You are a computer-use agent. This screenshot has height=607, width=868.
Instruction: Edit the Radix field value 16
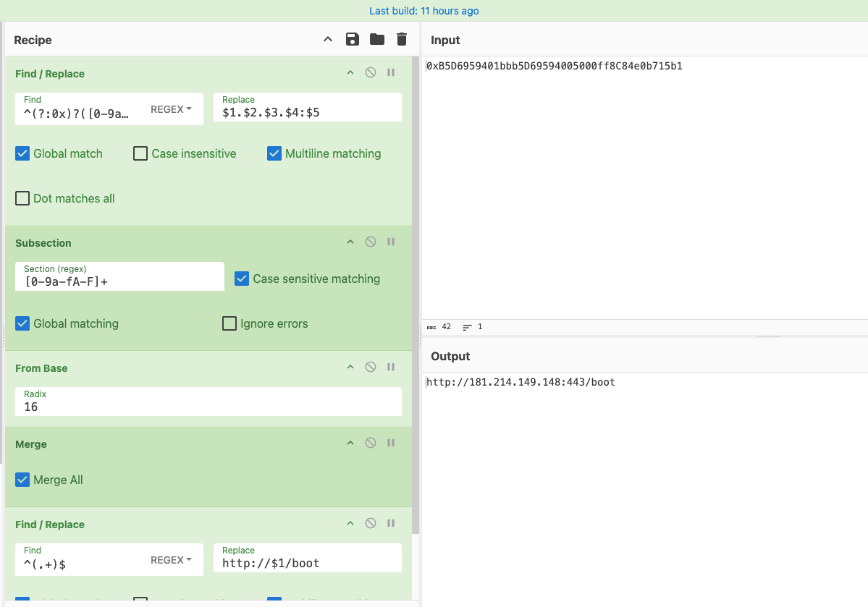tap(208, 402)
